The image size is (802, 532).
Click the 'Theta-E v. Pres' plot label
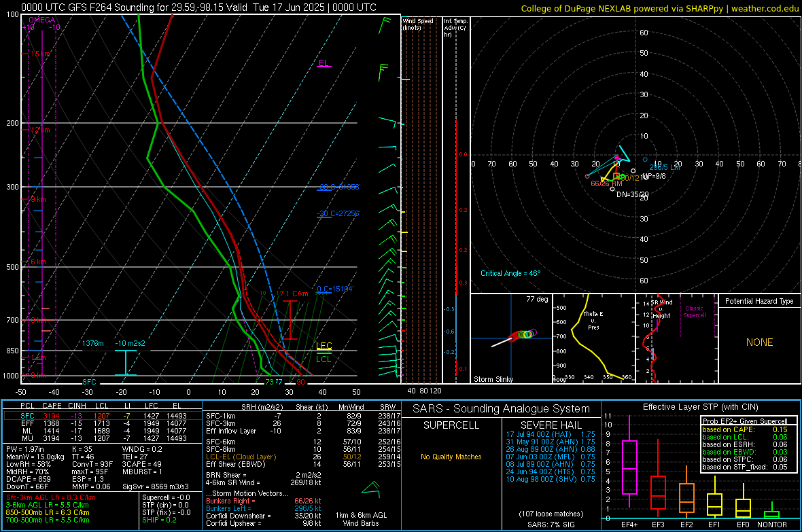(x=593, y=320)
